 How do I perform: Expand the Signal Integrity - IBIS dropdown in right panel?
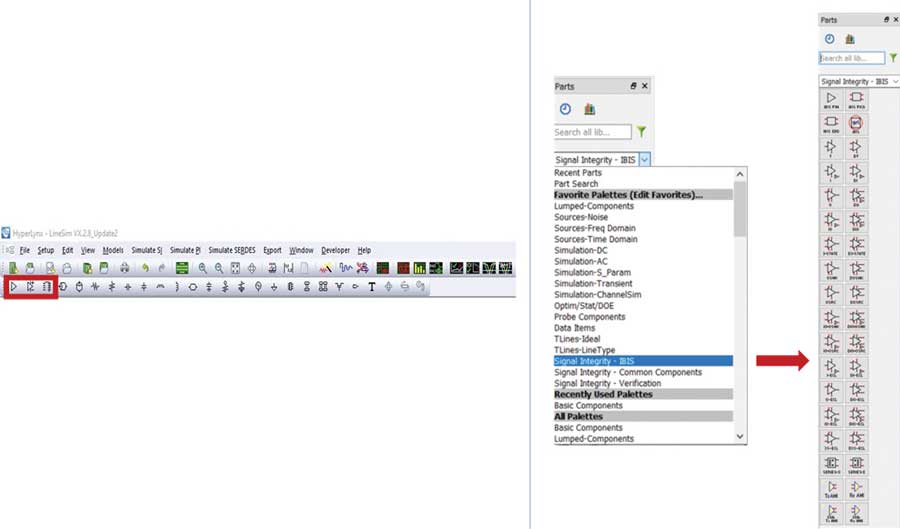point(893,80)
